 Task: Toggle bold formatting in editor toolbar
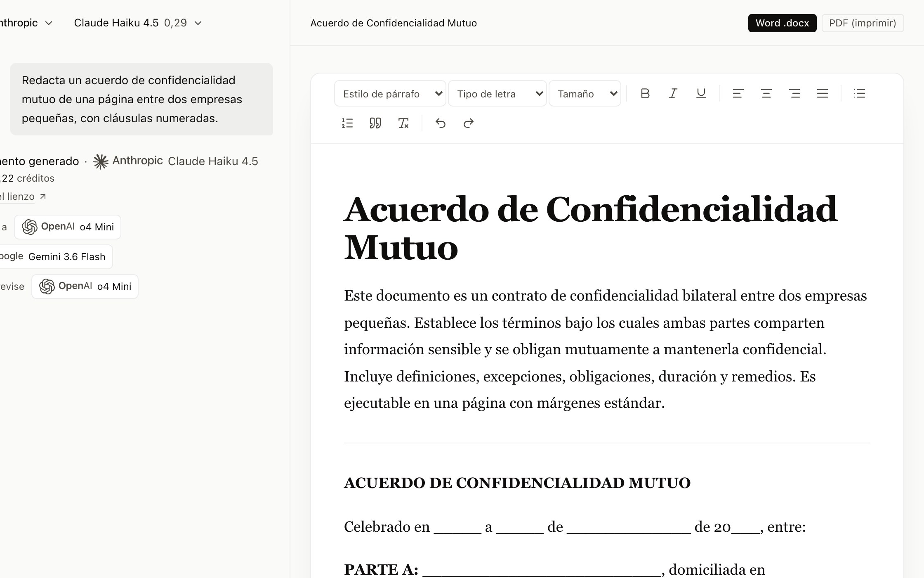coord(645,94)
